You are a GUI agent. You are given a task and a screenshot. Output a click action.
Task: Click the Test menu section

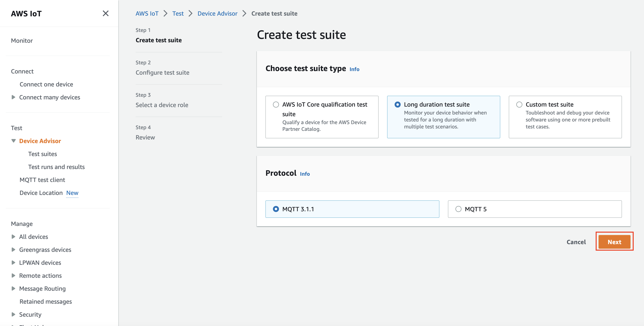[x=17, y=128]
